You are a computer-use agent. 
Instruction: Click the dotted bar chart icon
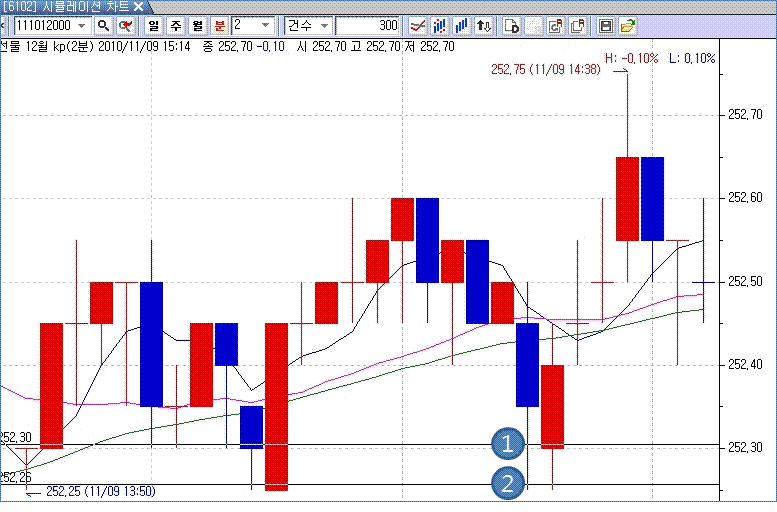tap(439, 25)
